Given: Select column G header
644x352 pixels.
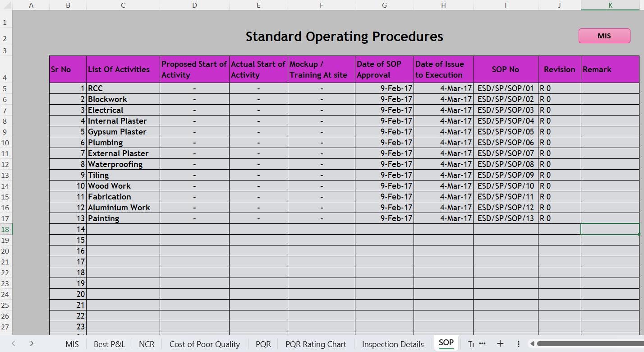Looking at the screenshot, I should 384,5.
